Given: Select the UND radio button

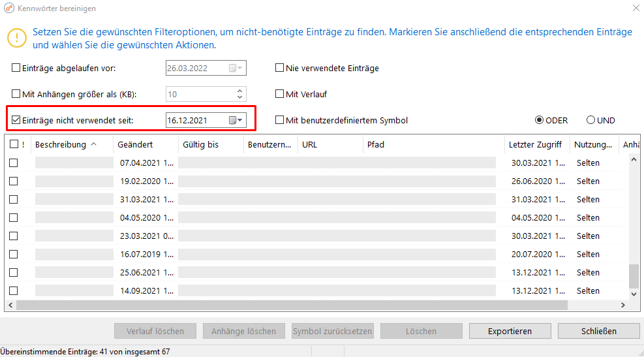Looking at the screenshot, I should click(590, 120).
